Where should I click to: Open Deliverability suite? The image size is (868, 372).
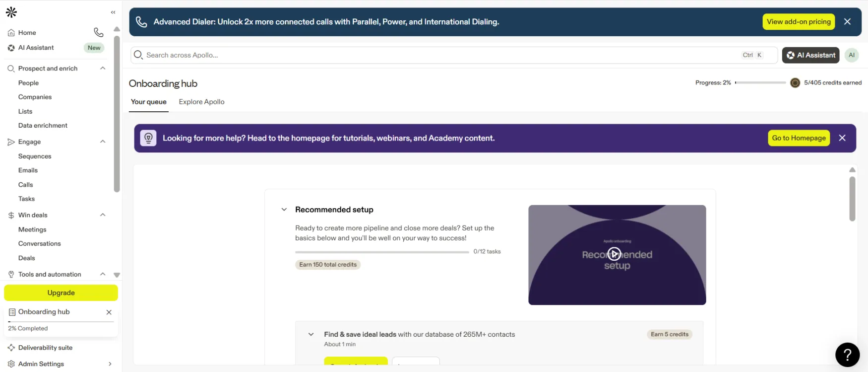tap(45, 348)
